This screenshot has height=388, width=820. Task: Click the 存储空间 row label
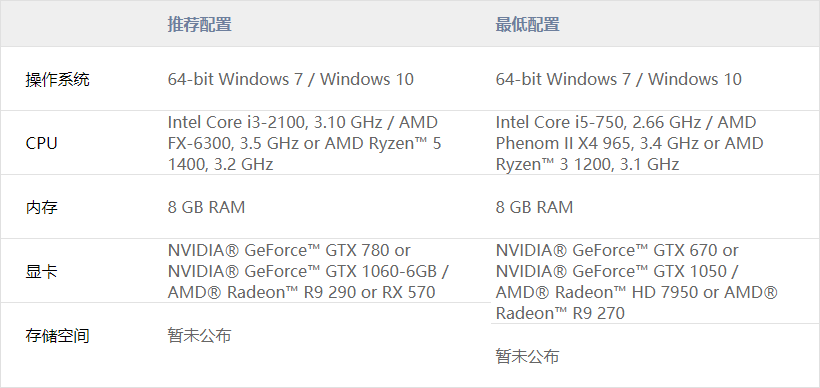click(58, 335)
